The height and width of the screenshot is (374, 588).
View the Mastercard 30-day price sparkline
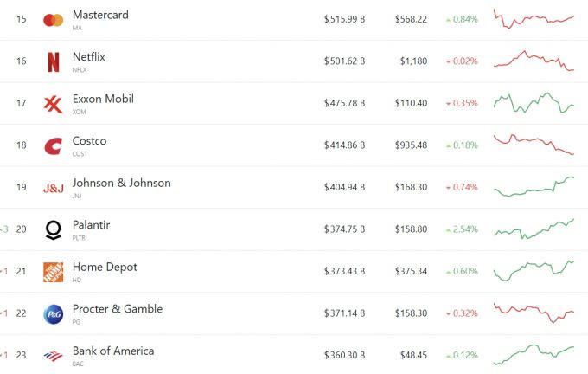[x=533, y=19]
